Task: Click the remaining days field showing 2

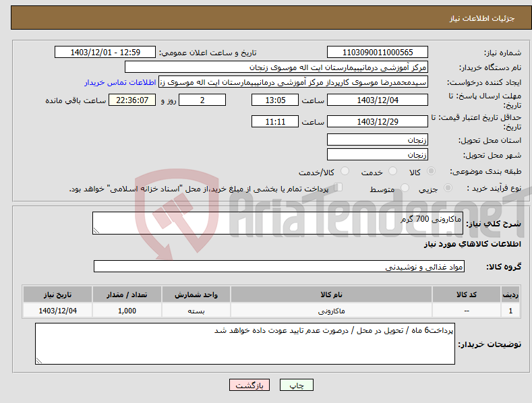Action: pyautogui.click(x=202, y=100)
